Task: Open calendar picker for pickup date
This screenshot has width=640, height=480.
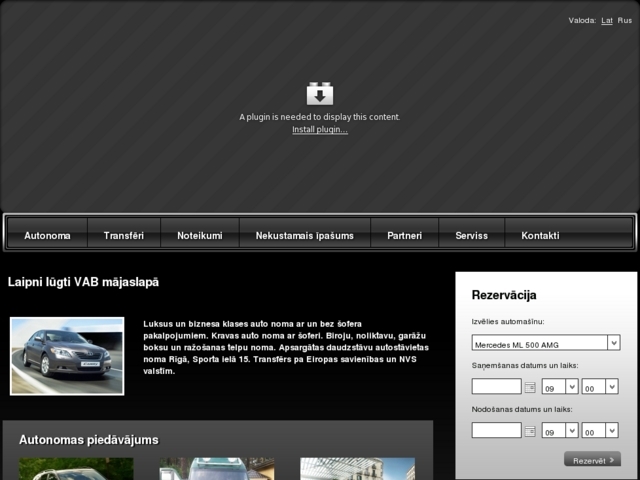Action: coord(530,387)
